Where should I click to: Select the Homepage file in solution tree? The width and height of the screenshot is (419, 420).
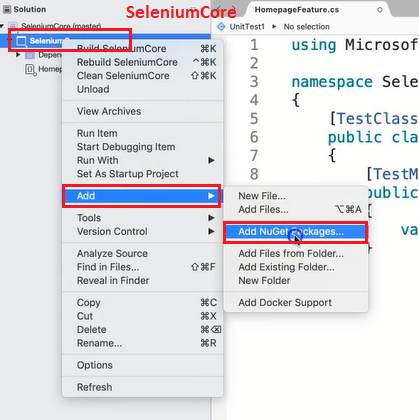50,69
